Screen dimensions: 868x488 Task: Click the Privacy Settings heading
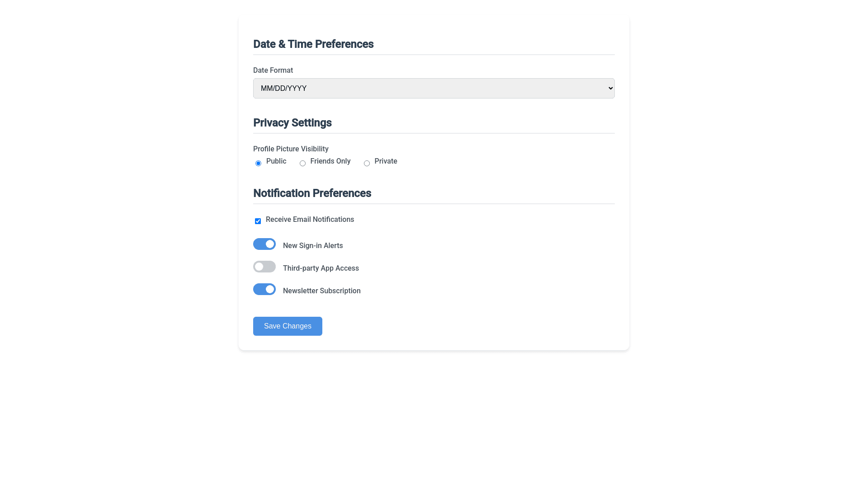coord(292,122)
